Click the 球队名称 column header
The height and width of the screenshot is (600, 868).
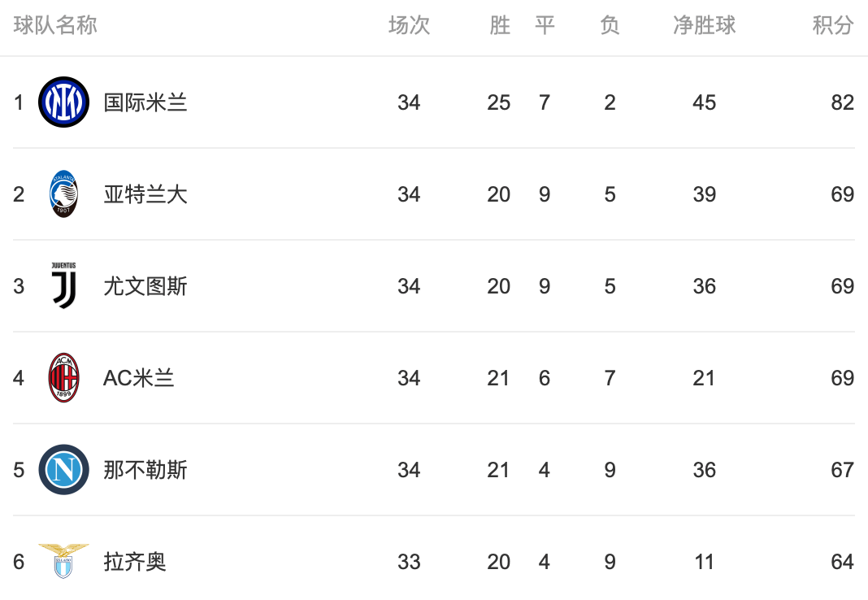tap(55, 25)
